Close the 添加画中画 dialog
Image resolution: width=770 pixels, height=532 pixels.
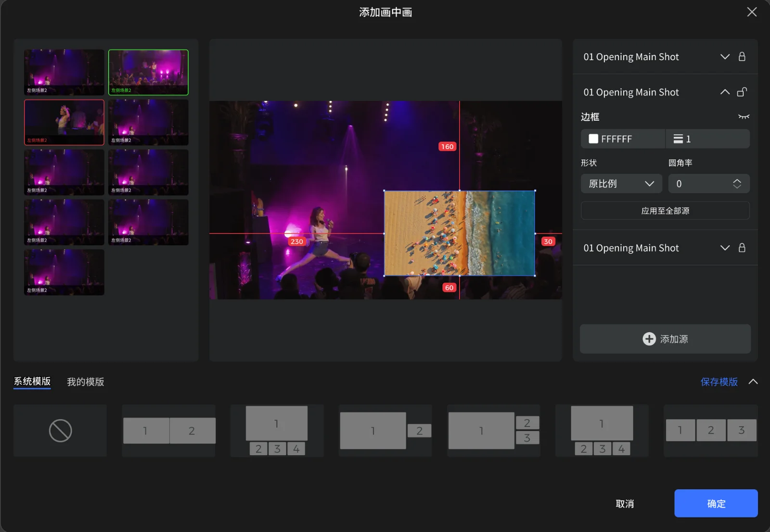coord(752,12)
